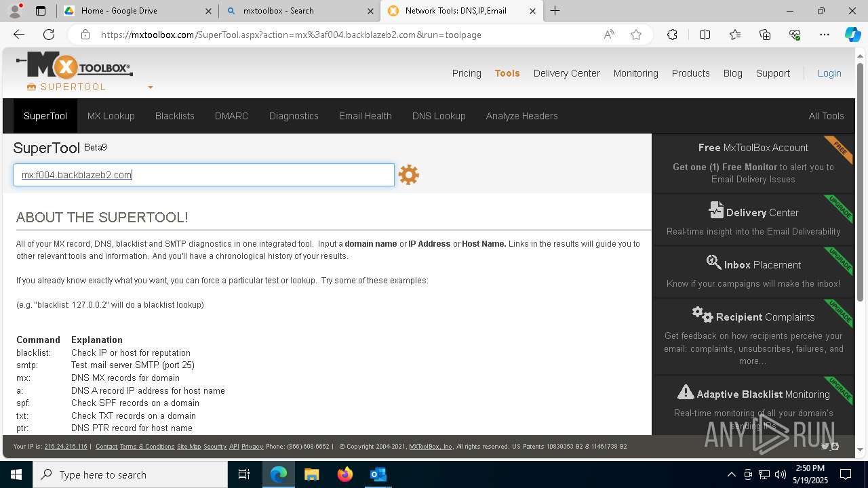Open browser Collections
The image size is (868, 488).
[765, 35]
